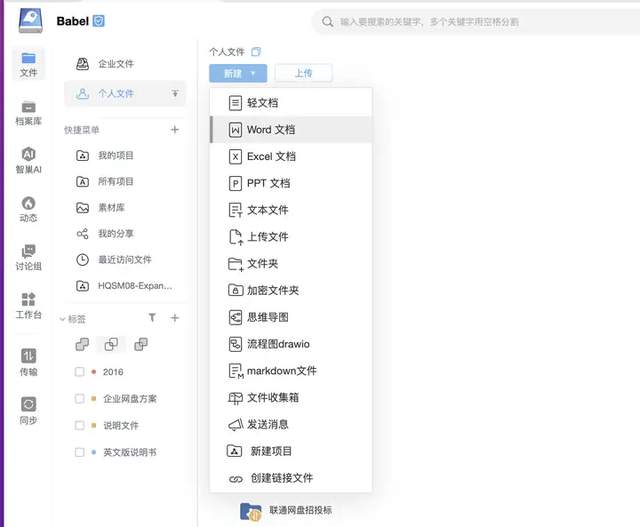This screenshot has width=640, height=527.
Task: Create a new 轻文档 from the menu
Action: 291,103
